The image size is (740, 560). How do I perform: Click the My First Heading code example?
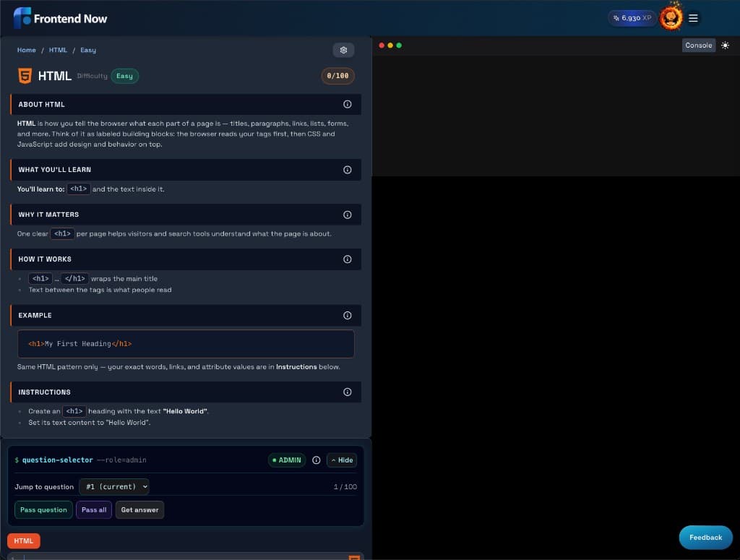[186, 344]
